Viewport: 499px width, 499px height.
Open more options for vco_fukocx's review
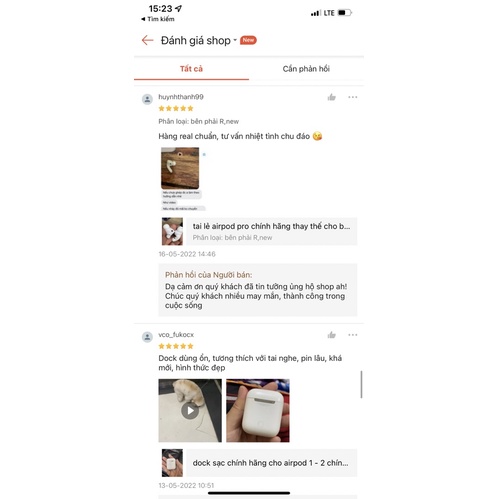(x=353, y=335)
